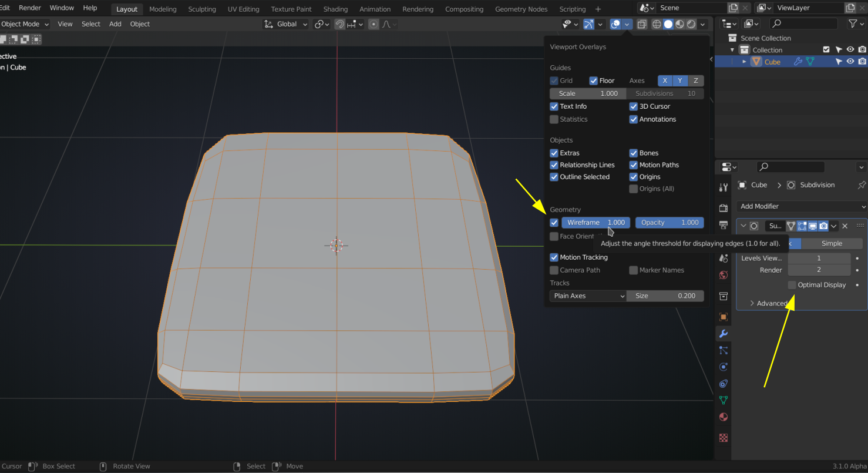Screen dimensions: 868x473
Task: Enable the Optimal Display checkbox
Action: coord(792,285)
